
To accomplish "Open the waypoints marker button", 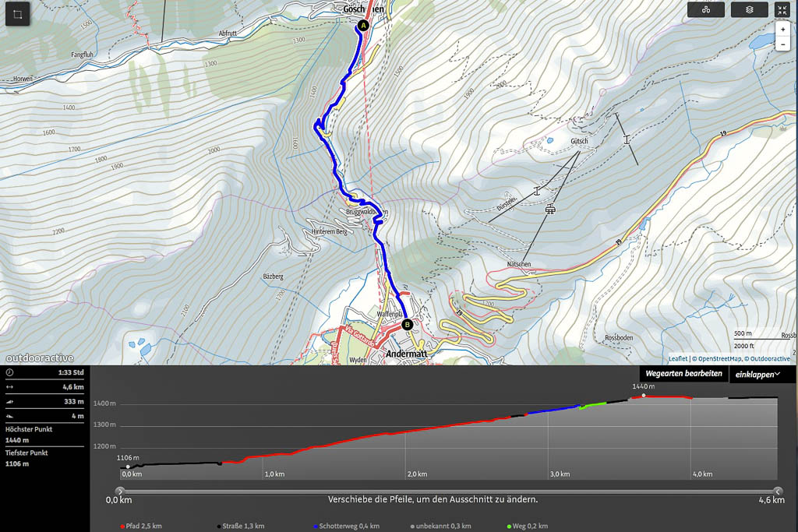I will pyautogui.click(x=705, y=10).
